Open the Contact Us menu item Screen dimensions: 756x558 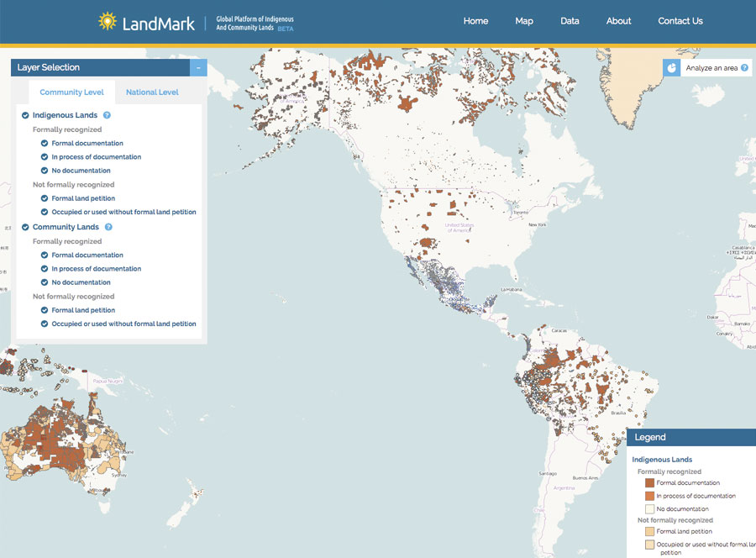(680, 21)
